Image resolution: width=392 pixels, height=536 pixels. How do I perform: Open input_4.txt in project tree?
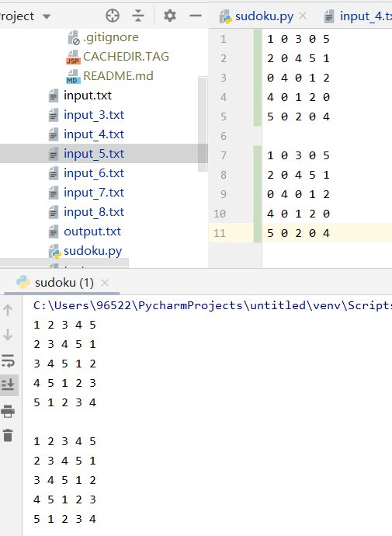coord(87,134)
